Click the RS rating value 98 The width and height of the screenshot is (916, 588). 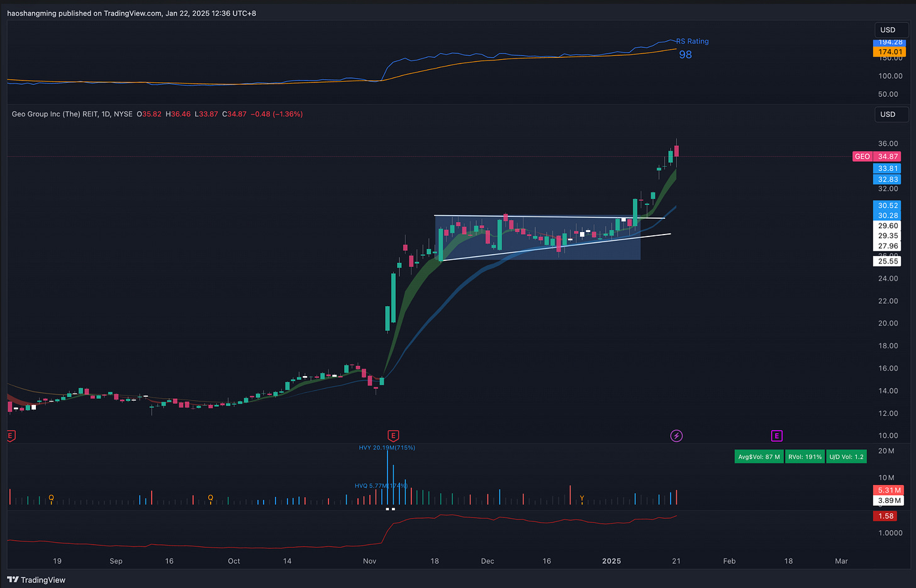(685, 55)
